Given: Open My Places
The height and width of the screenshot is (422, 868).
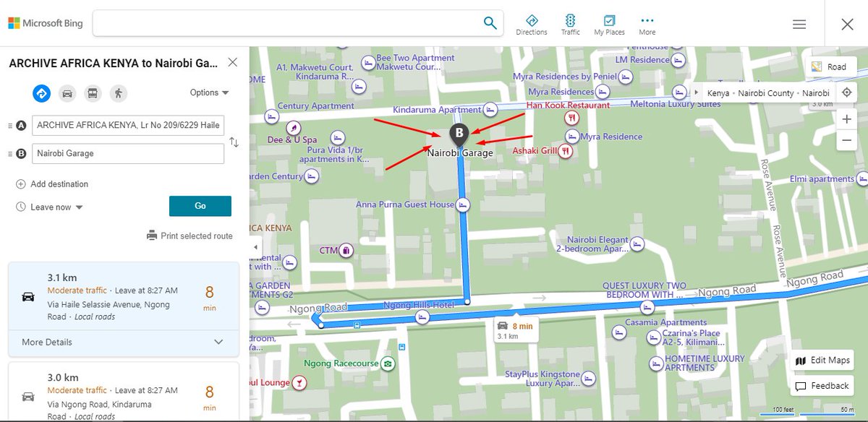Looking at the screenshot, I should (x=610, y=25).
